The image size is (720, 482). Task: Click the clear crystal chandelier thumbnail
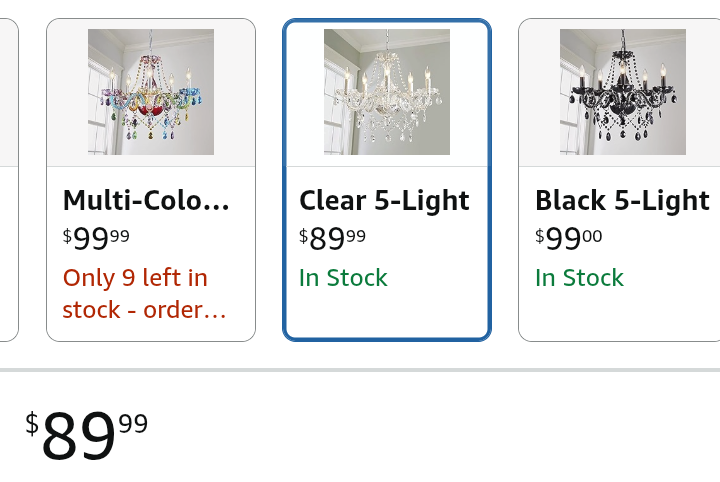pos(387,92)
